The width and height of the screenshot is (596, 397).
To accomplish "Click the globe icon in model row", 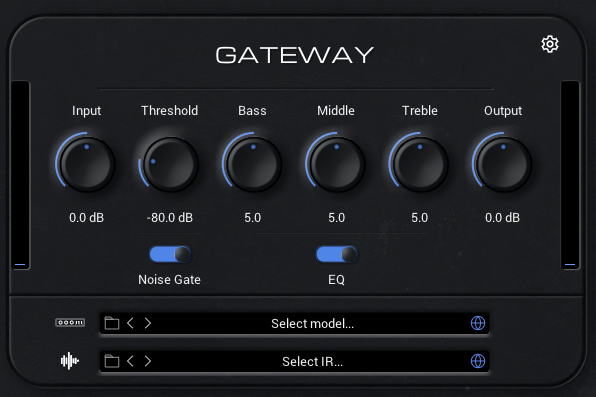I will (x=478, y=323).
